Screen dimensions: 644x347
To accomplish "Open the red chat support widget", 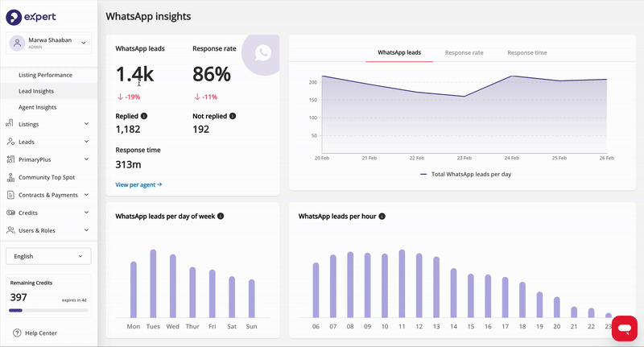I will tap(625, 328).
